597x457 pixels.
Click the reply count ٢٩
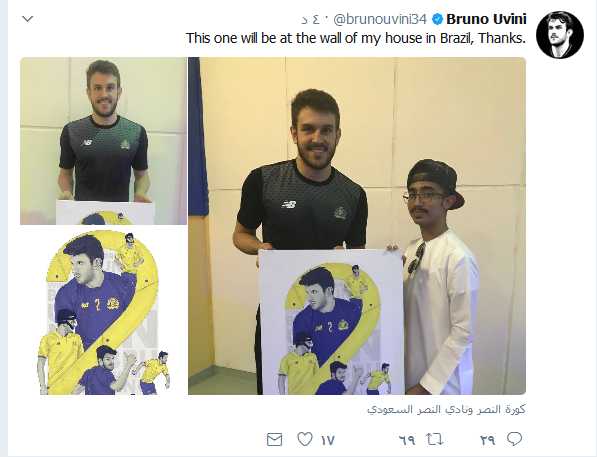click(487, 440)
